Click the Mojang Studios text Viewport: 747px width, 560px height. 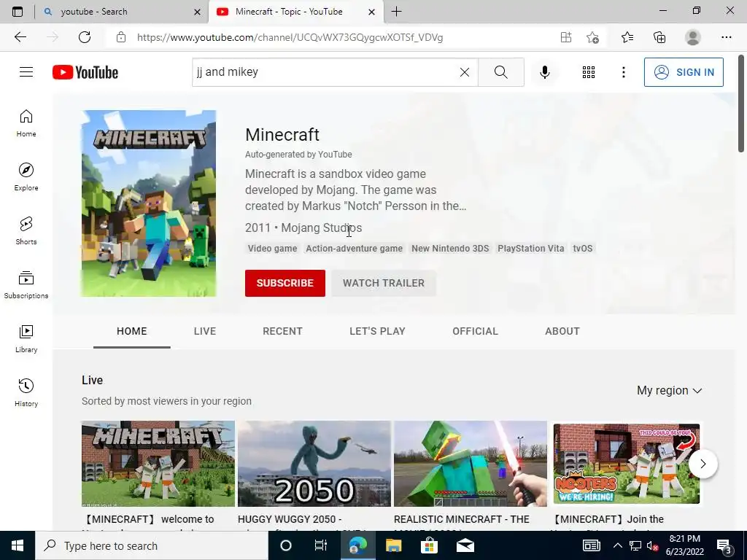point(322,227)
